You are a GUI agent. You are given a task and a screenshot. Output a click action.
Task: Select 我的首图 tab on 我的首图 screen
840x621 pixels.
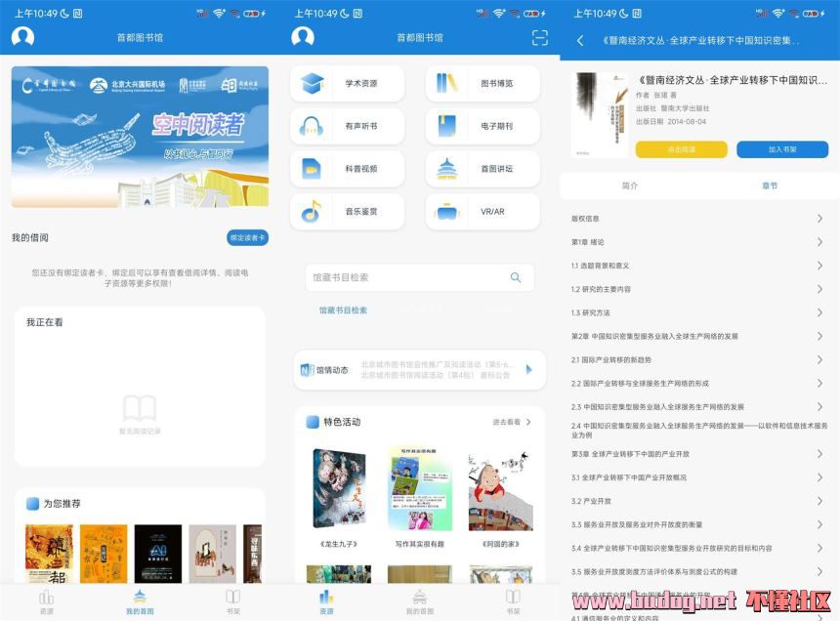(x=140, y=601)
